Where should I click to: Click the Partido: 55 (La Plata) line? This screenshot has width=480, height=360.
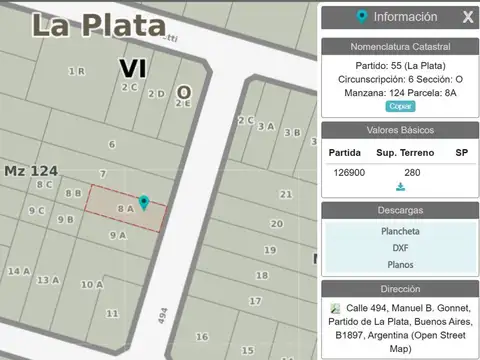tap(400, 66)
